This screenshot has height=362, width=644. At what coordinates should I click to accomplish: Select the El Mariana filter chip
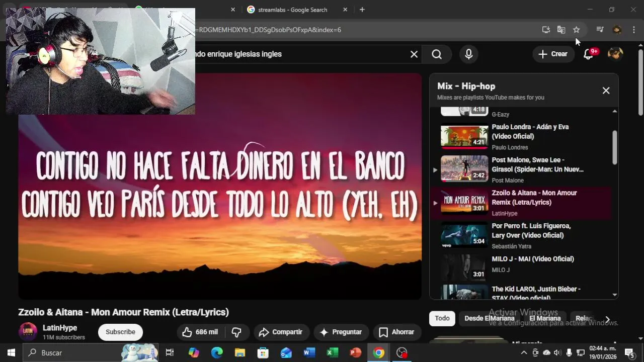point(545,318)
